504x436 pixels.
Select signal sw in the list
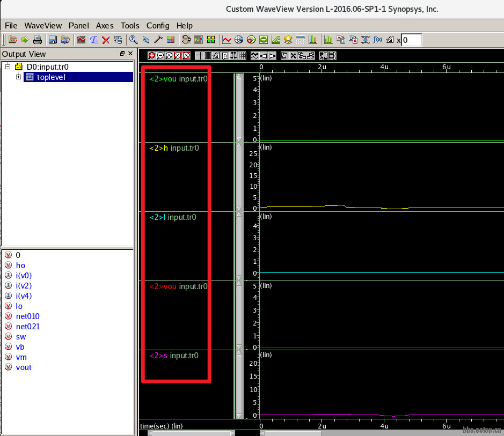[21, 337]
